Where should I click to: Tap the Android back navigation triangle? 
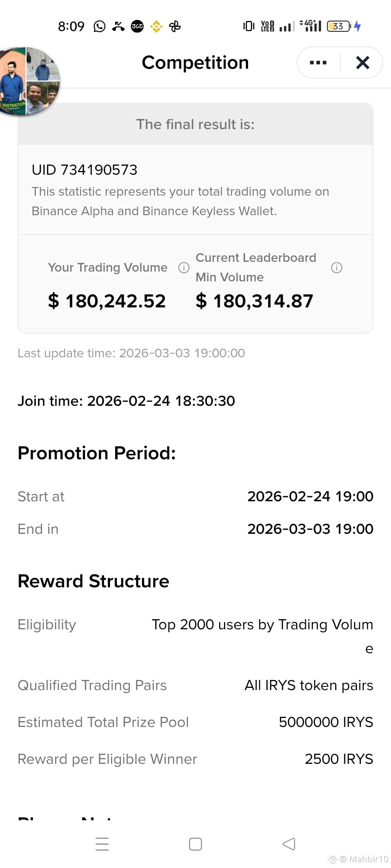coord(289,844)
